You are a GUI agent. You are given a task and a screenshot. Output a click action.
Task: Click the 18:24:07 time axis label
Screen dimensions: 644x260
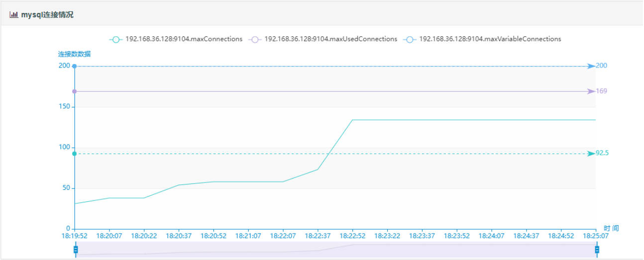click(492, 236)
